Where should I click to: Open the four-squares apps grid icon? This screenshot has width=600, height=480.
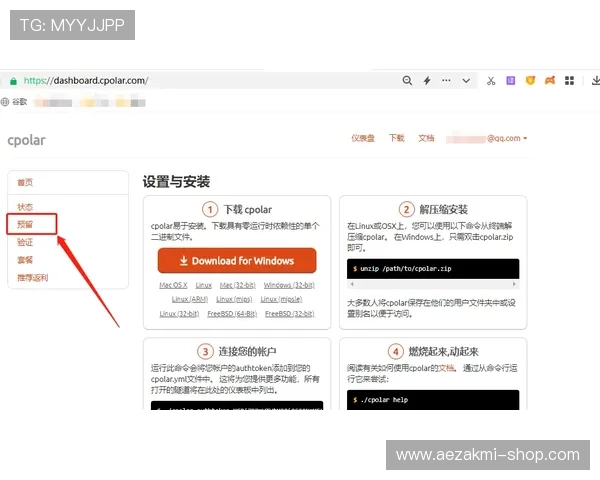click(x=569, y=80)
